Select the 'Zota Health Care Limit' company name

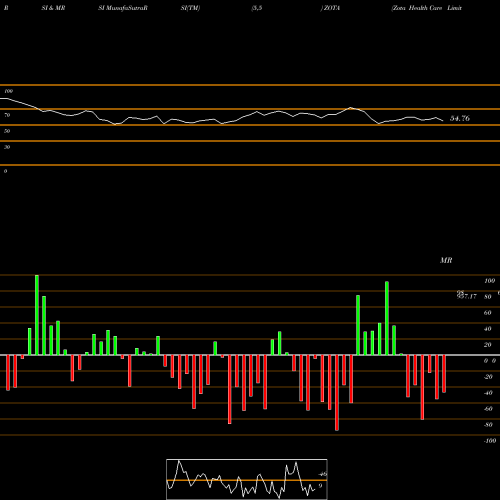tap(427, 8)
